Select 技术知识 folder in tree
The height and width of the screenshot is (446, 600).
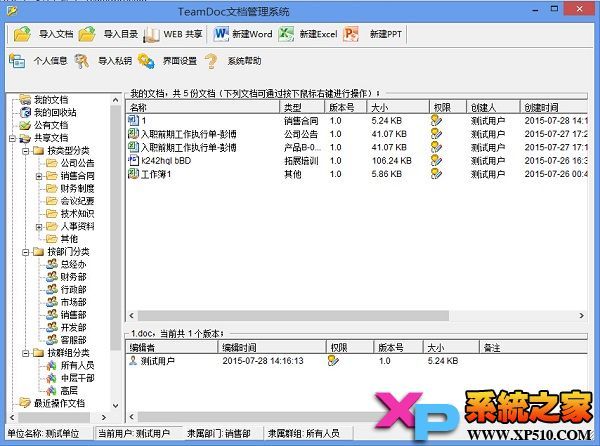(77, 214)
